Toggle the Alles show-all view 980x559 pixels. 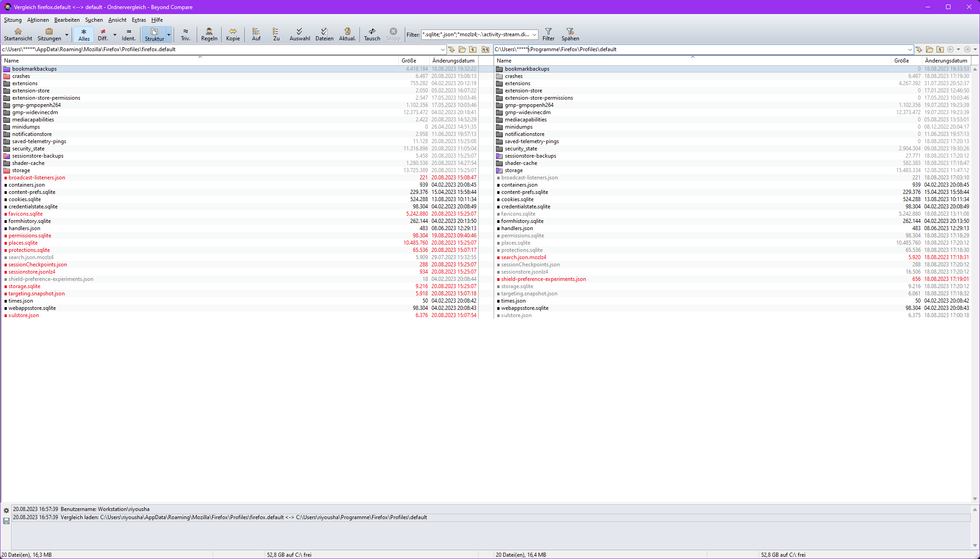click(84, 34)
